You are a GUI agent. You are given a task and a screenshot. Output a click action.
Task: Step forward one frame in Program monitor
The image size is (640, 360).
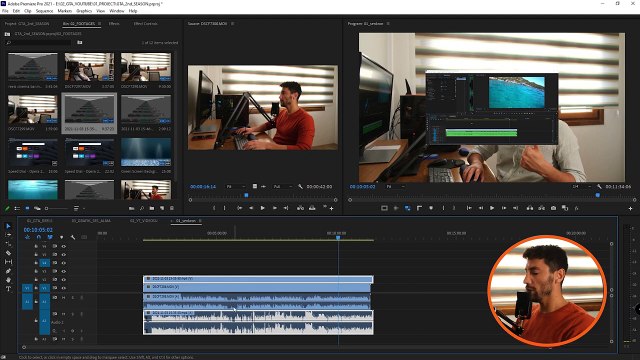[x=504, y=208]
